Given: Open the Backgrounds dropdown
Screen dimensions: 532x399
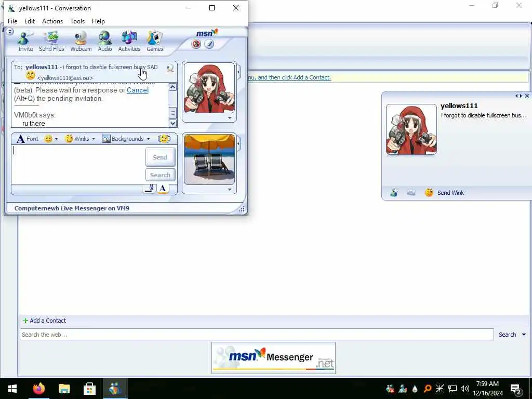Looking at the screenshot, I should pos(126,139).
